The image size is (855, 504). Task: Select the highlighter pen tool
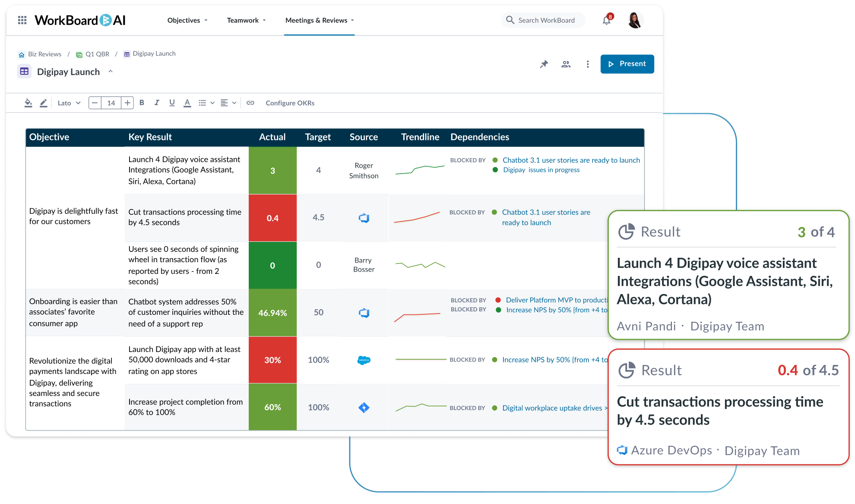[x=43, y=103]
